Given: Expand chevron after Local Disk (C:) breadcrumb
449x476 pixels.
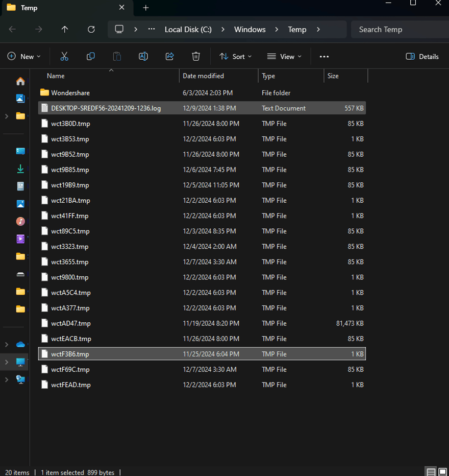Looking at the screenshot, I should [x=223, y=30].
